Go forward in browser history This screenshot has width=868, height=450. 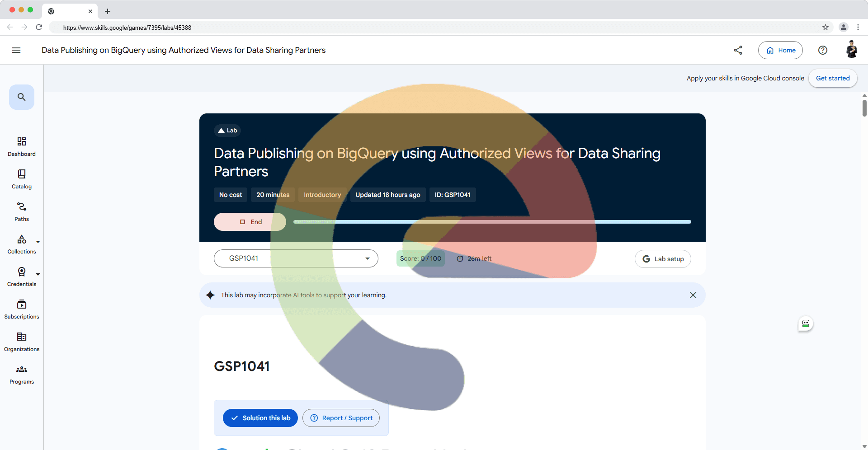point(24,27)
